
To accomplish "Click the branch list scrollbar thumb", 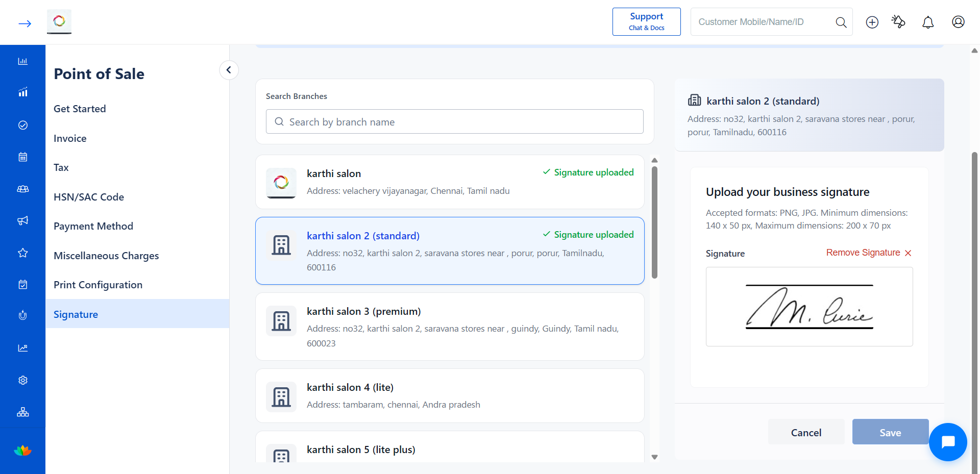I will pyautogui.click(x=654, y=222).
